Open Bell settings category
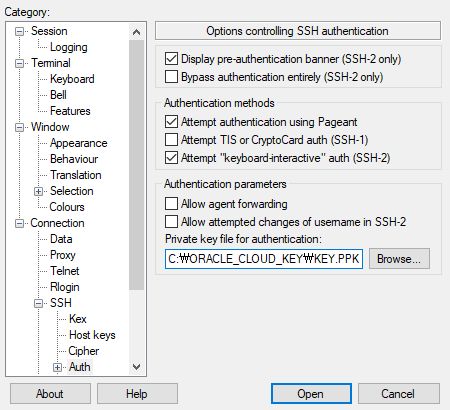This screenshot has height=410, width=450. (x=58, y=95)
